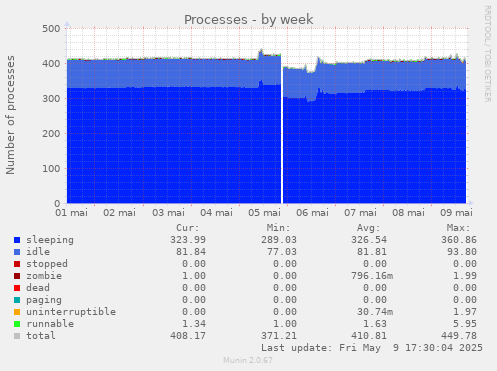Click the stopped legend color swatch
This screenshot has width=497, height=371.
coord(17,264)
